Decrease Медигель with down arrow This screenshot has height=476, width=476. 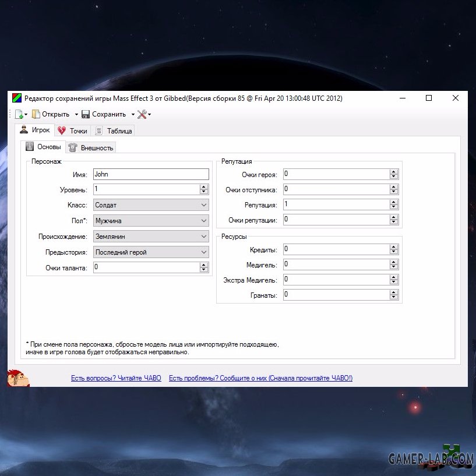coord(394,267)
